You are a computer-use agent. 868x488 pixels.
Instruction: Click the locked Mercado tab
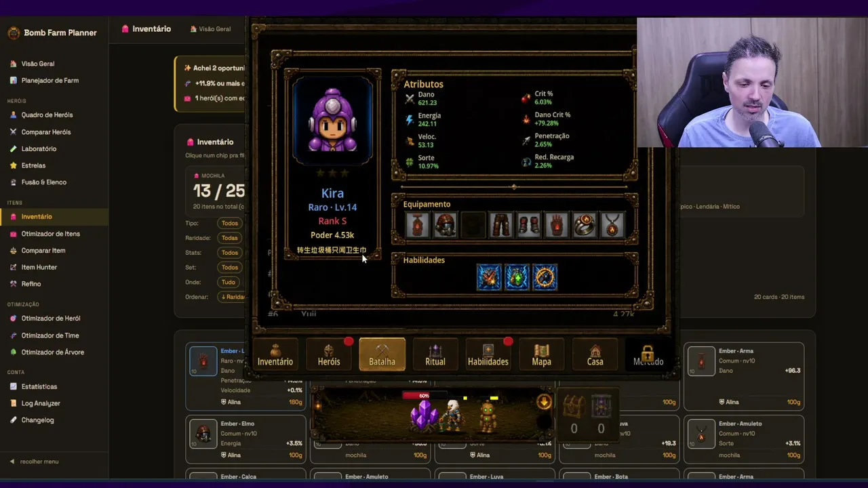[x=648, y=354]
